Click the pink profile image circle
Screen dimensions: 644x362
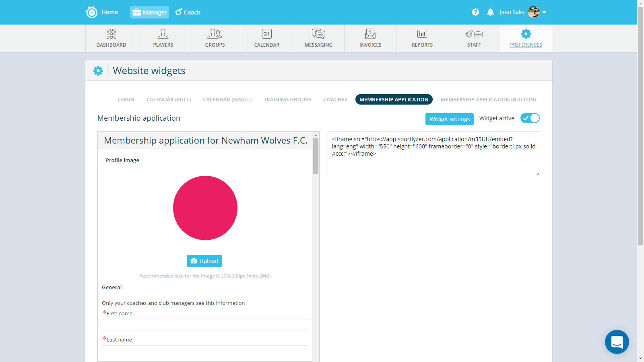205,208
